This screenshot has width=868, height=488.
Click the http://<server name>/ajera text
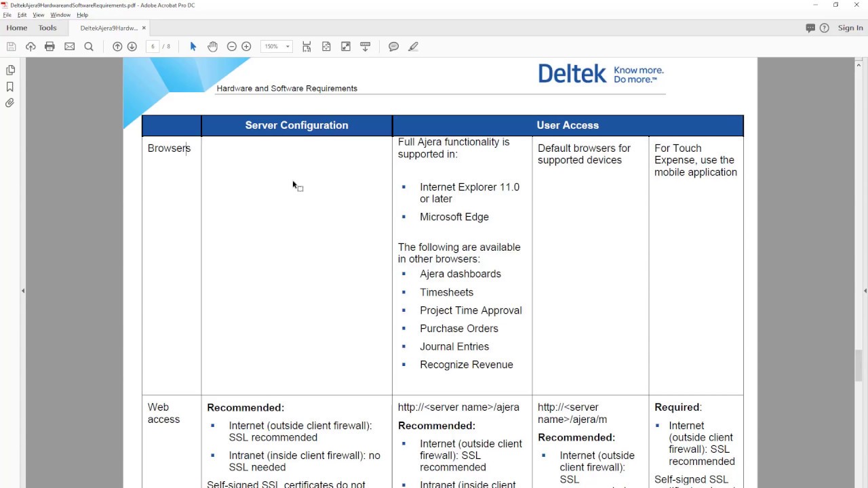click(458, 407)
